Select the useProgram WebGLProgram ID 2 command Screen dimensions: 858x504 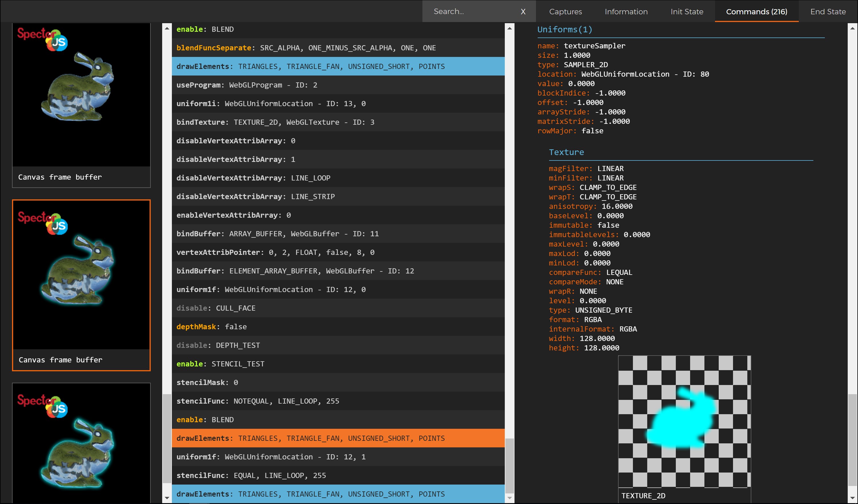(x=338, y=85)
